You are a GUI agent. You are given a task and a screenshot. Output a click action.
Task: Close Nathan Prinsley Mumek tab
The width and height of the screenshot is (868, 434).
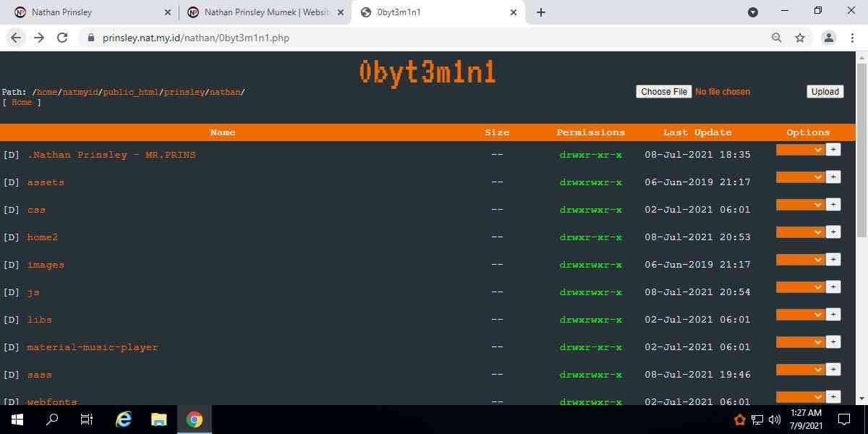click(x=341, y=12)
